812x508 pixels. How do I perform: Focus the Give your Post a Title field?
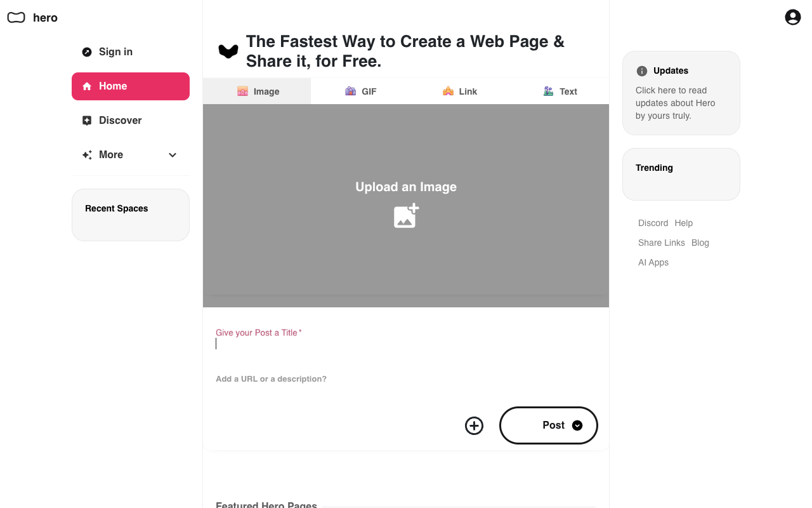tap(406, 344)
